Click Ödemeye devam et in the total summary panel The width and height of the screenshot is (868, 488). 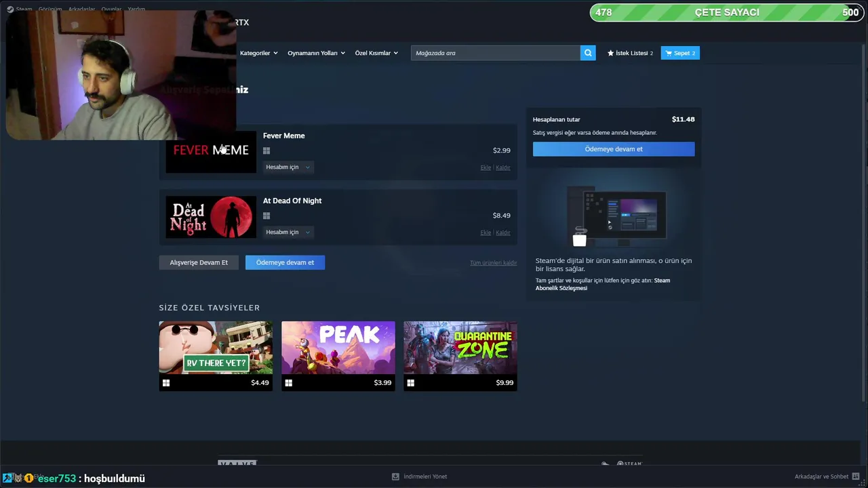pyautogui.click(x=614, y=149)
